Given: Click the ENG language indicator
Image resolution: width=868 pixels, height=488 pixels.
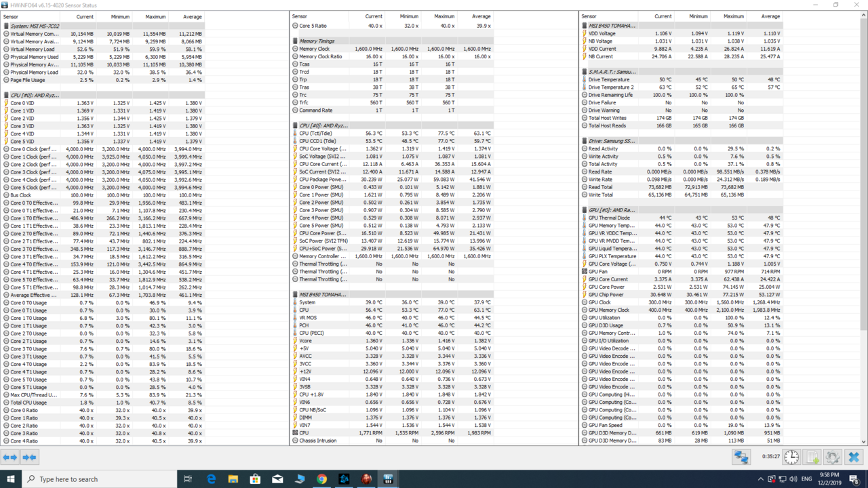Looking at the screenshot, I should tap(807, 479).
